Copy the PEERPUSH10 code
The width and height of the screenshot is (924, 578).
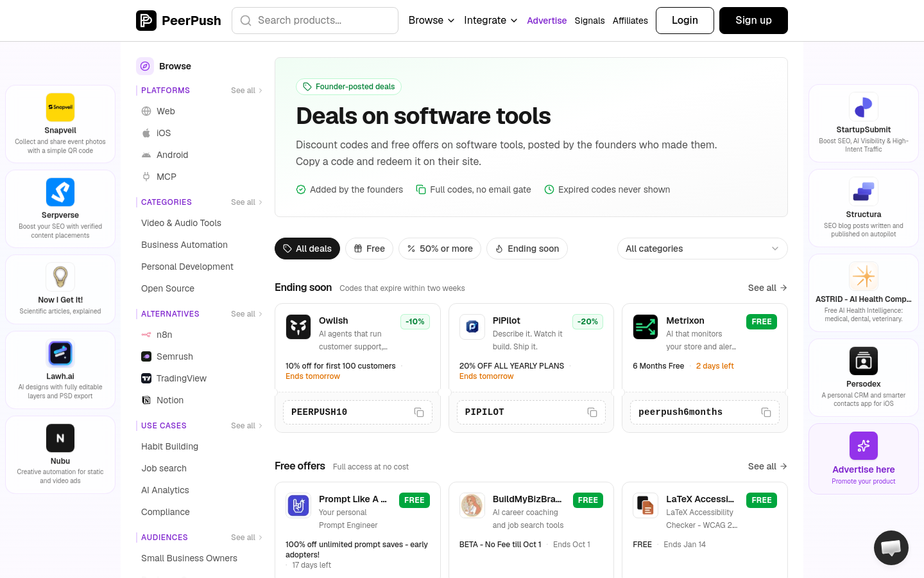(x=419, y=412)
